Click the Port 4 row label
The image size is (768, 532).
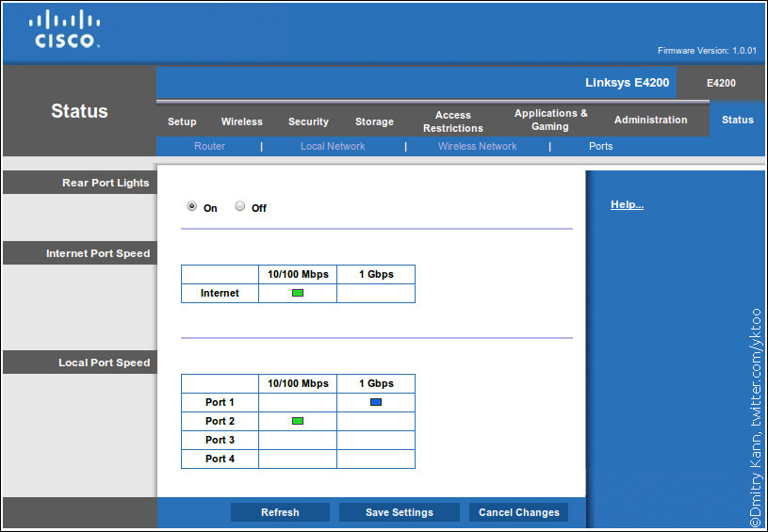pyautogui.click(x=220, y=459)
